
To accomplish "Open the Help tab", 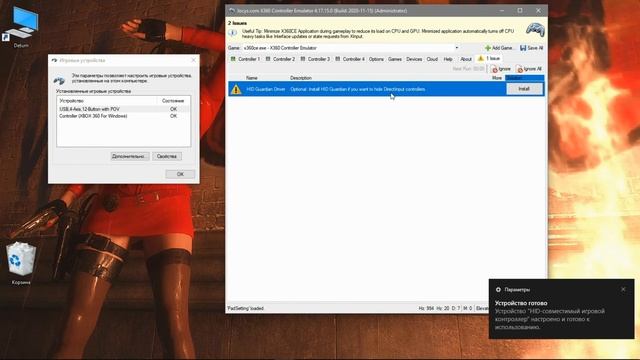I will (x=448, y=59).
